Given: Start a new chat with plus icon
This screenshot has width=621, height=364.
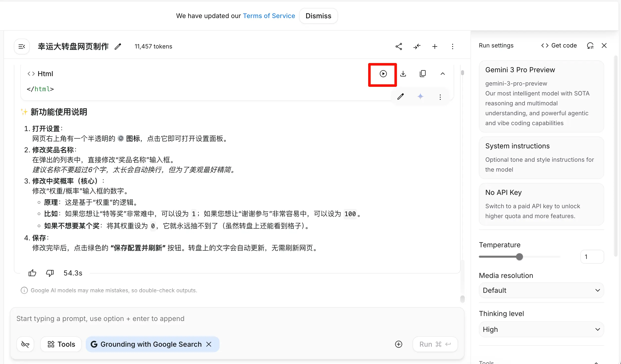Looking at the screenshot, I should pyautogui.click(x=435, y=46).
